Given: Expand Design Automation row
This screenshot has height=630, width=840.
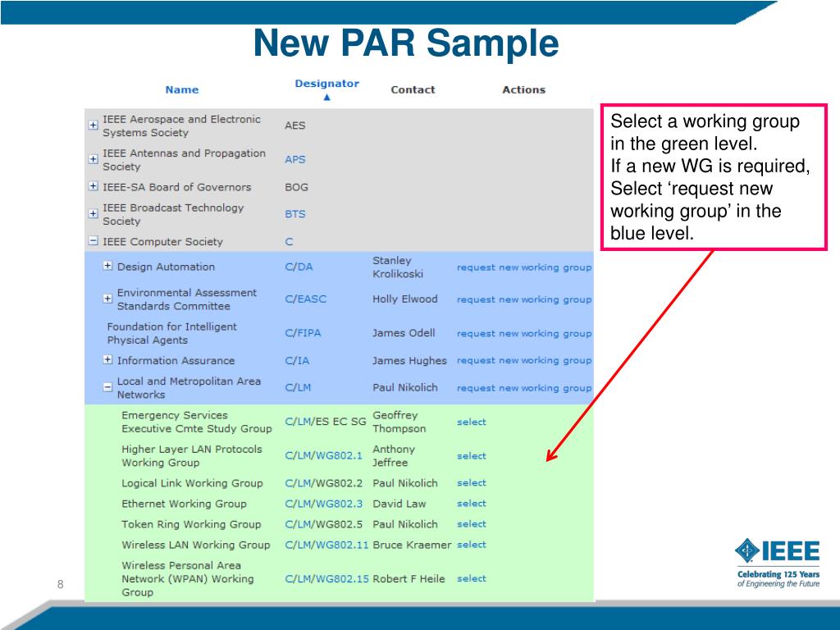Looking at the screenshot, I should [x=107, y=266].
